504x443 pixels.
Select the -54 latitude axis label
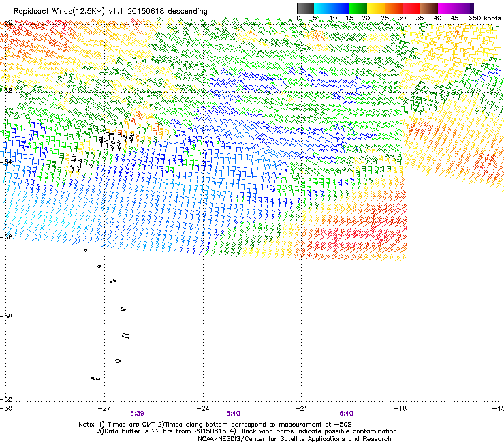[x=6, y=162]
